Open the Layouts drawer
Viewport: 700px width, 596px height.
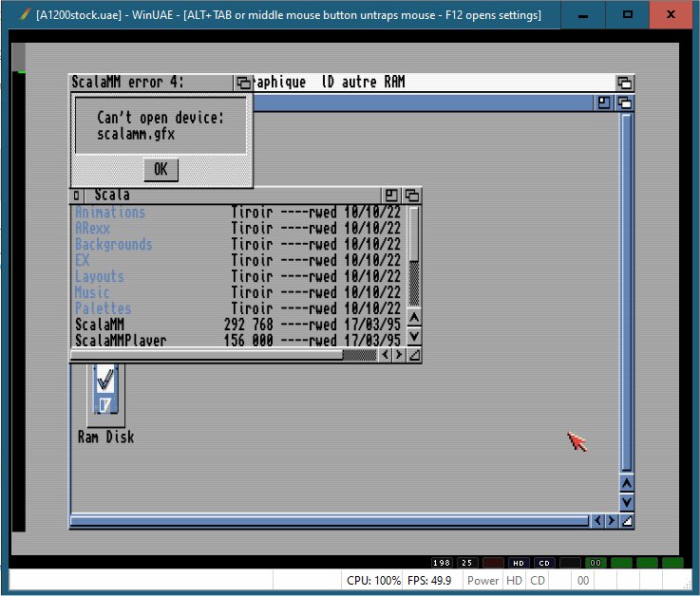[100, 276]
